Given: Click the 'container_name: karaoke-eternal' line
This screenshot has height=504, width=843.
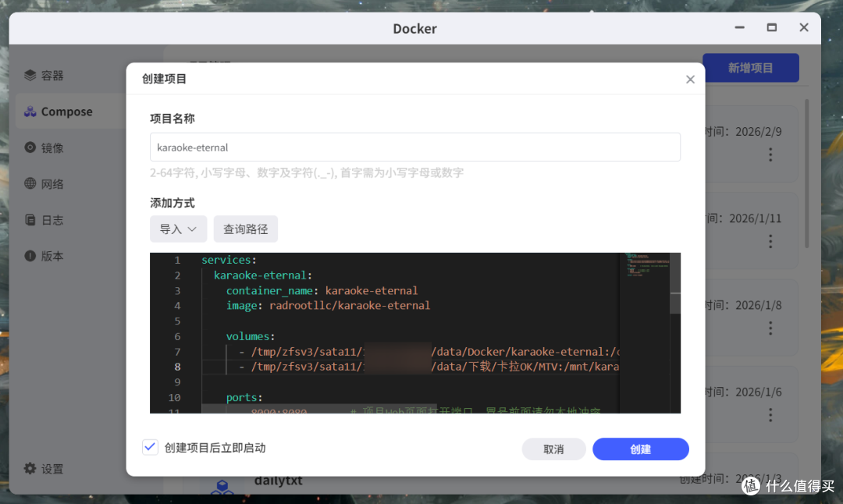Looking at the screenshot, I should pos(322,291).
